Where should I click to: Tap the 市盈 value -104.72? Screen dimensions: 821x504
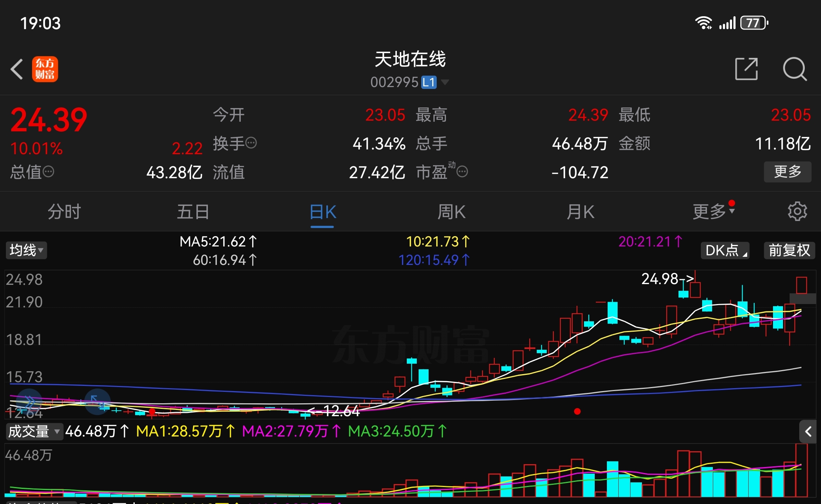point(580,172)
